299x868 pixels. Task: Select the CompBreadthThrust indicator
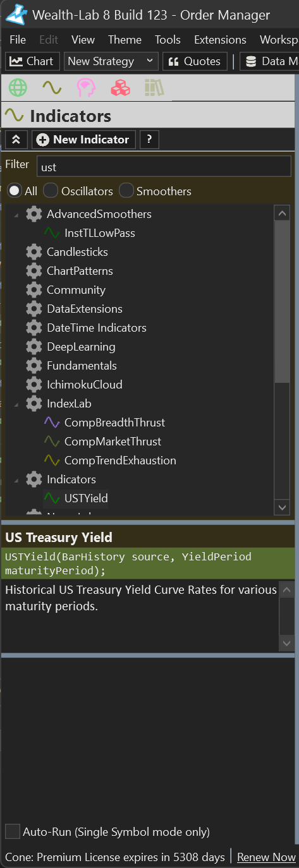[x=114, y=423]
